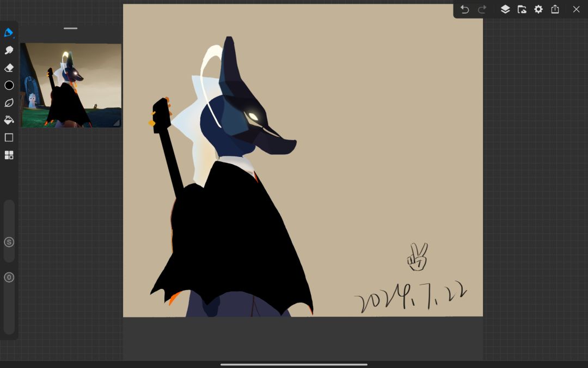Screen dimensions: 588x368
Task: Open the layers panel
Action: point(505,9)
